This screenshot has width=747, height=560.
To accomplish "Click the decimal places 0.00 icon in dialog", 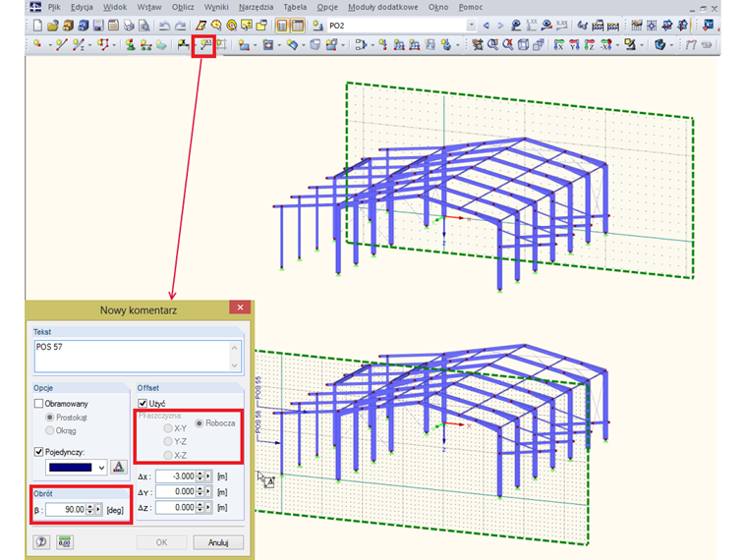I will pyautogui.click(x=64, y=542).
